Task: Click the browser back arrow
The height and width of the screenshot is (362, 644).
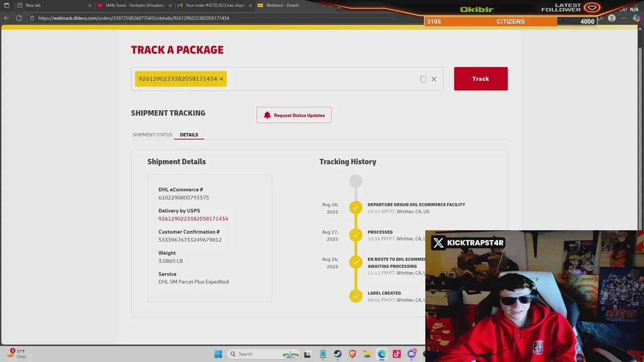Action: coord(7,18)
